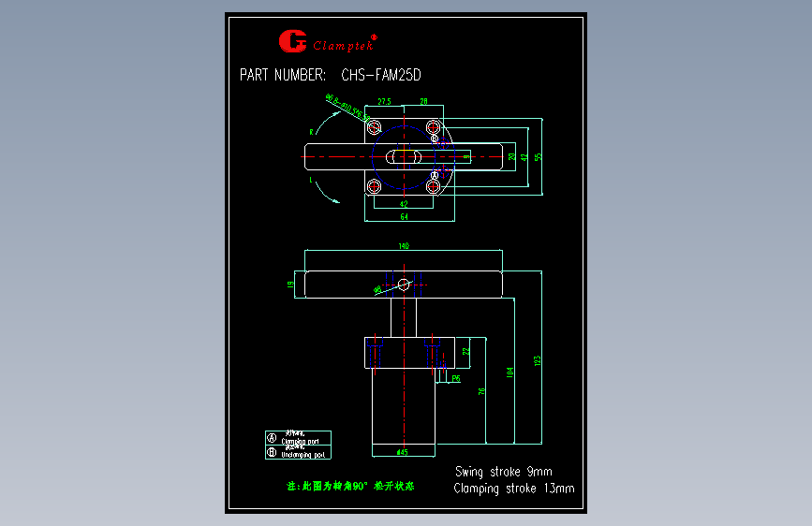The height and width of the screenshot is (526, 812).
Task: Click the port label next to the side fitting
Action: pos(456,378)
